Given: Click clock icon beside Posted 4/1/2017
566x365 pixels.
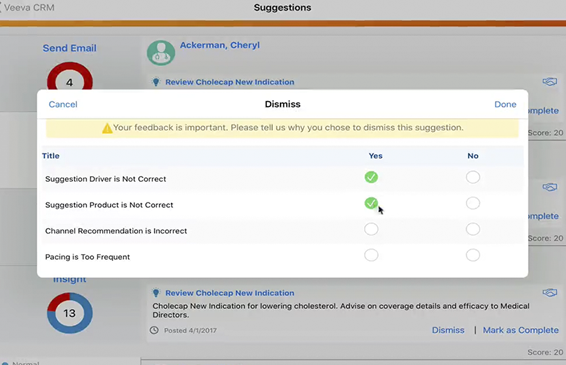Looking at the screenshot, I should tap(154, 330).
